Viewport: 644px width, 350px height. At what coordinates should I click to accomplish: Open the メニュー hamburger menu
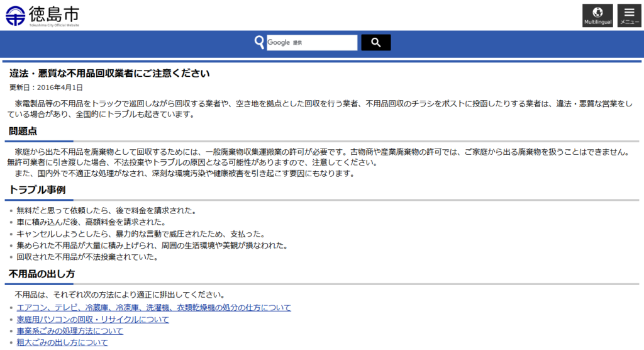point(629,16)
